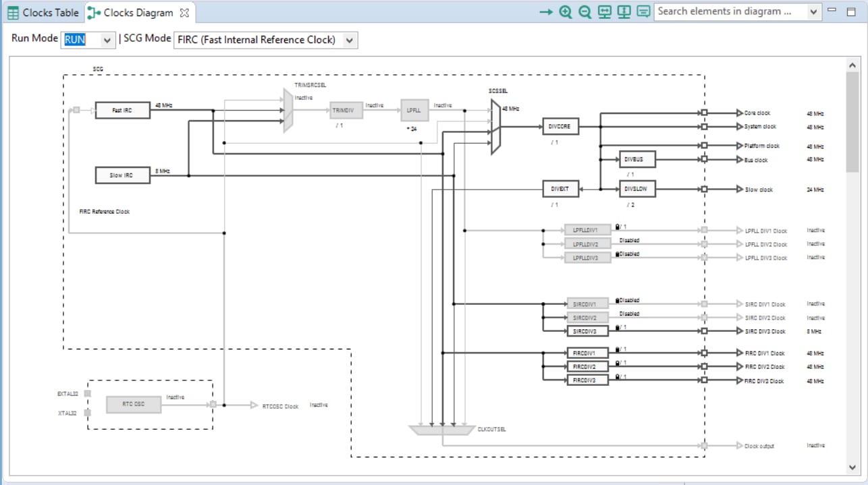Toggle the Clock output enable square
This screenshot has height=485, width=868.
(x=704, y=446)
